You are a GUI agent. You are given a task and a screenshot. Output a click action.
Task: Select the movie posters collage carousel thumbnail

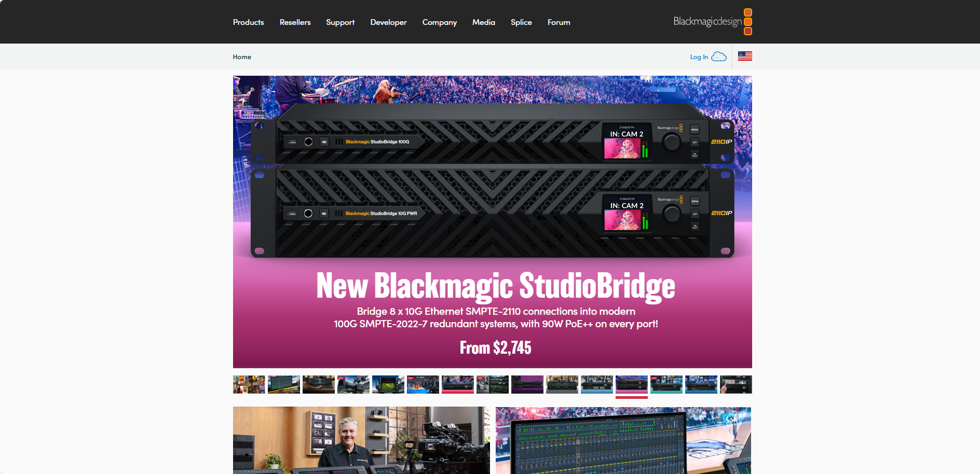click(x=249, y=384)
